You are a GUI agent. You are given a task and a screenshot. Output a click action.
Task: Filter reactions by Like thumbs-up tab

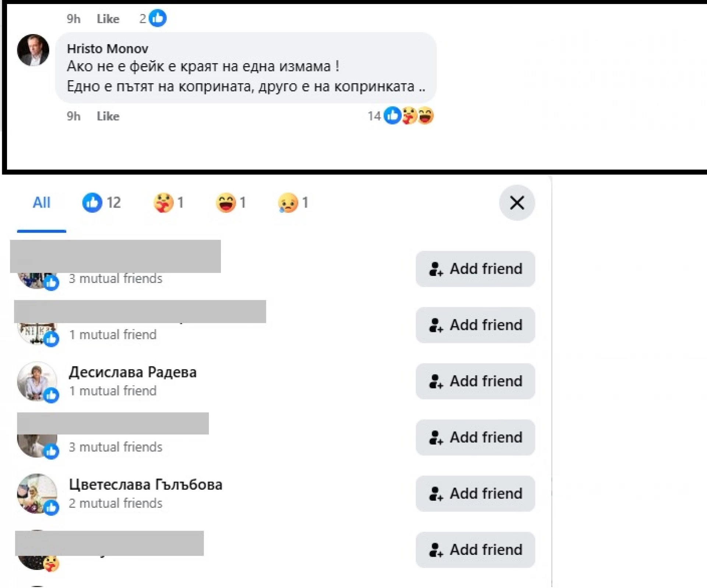pyautogui.click(x=101, y=203)
